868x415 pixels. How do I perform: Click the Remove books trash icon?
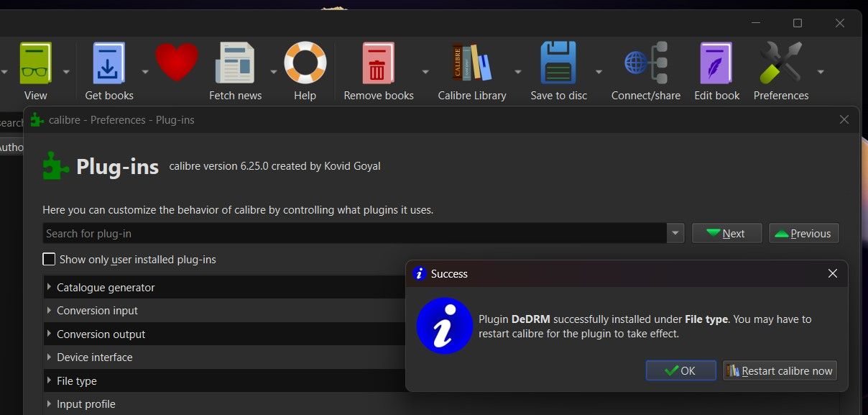377,63
